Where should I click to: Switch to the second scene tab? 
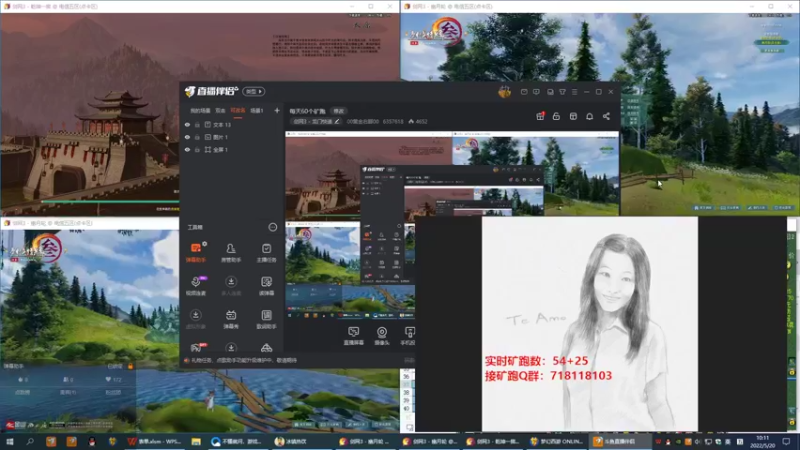pyautogui.click(x=220, y=110)
